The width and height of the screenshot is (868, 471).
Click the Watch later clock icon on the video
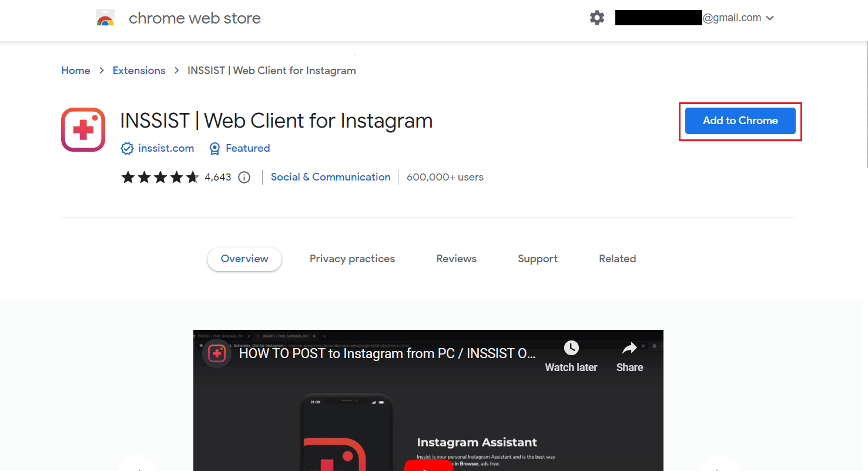(x=570, y=348)
